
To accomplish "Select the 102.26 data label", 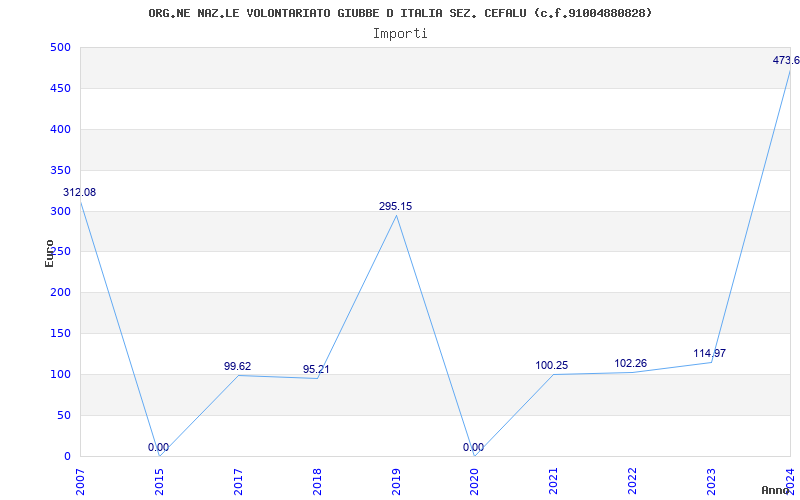I will (631, 364).
